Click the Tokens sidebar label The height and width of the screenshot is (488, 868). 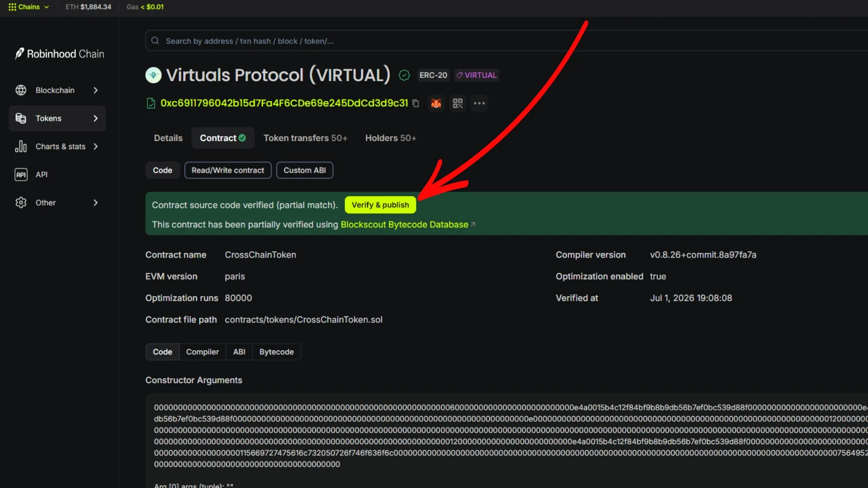point(48,118)
